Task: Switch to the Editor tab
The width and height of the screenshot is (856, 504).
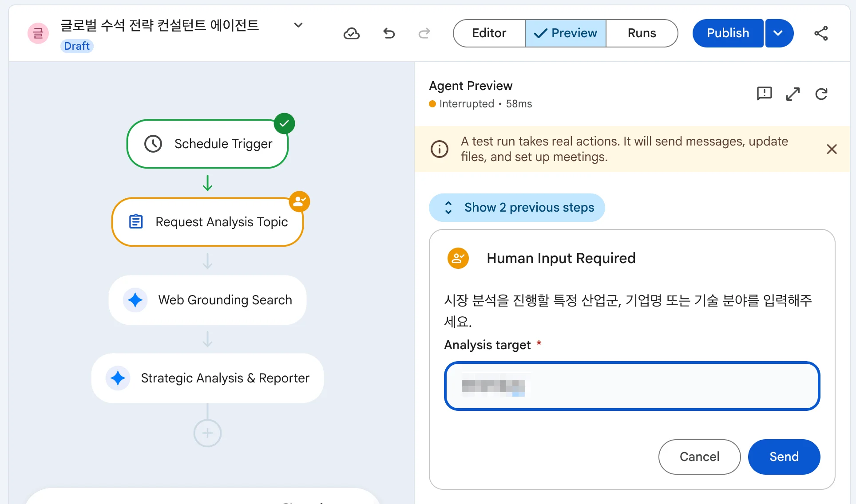Action: pos(489,33)
